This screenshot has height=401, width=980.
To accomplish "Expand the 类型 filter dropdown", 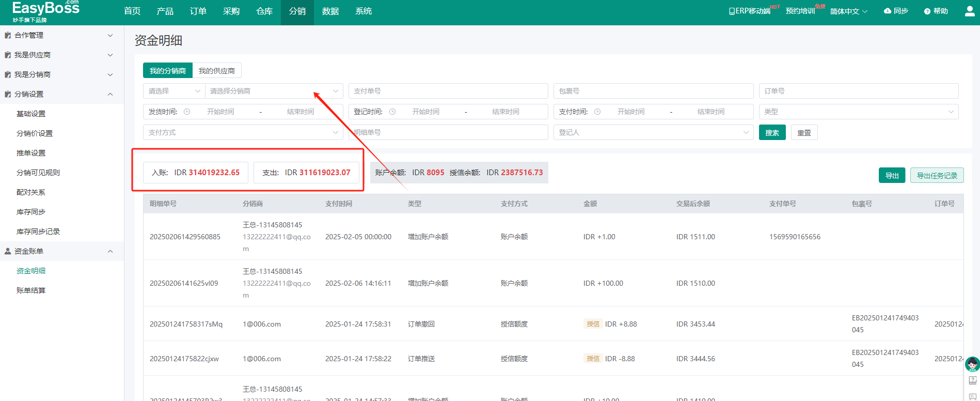I will click(858, 112).
